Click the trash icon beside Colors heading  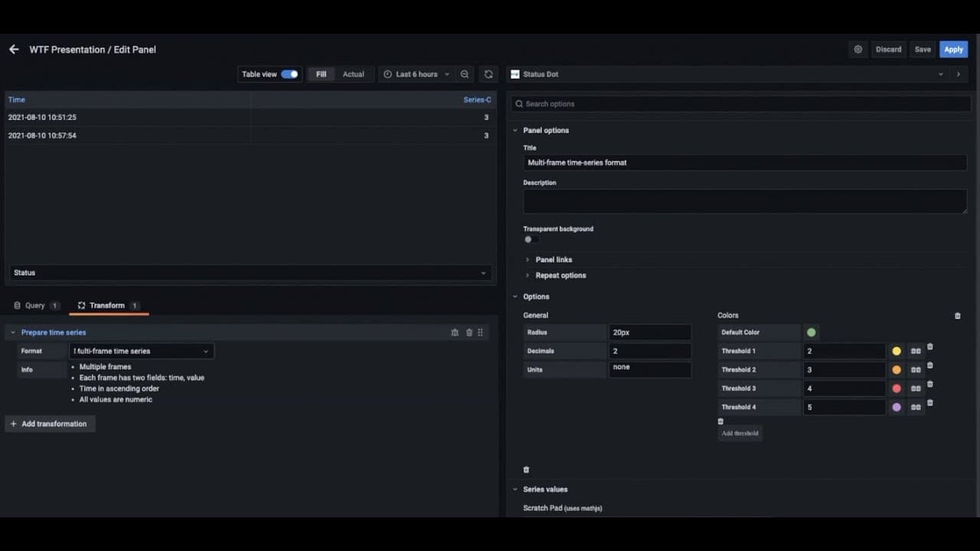(x=957, y=315)
